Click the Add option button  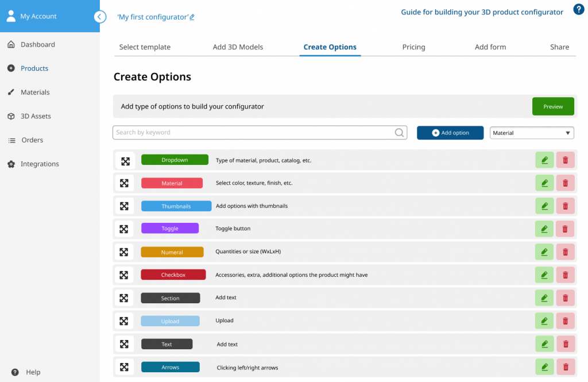pyautogui.click(x=450, y=133)
